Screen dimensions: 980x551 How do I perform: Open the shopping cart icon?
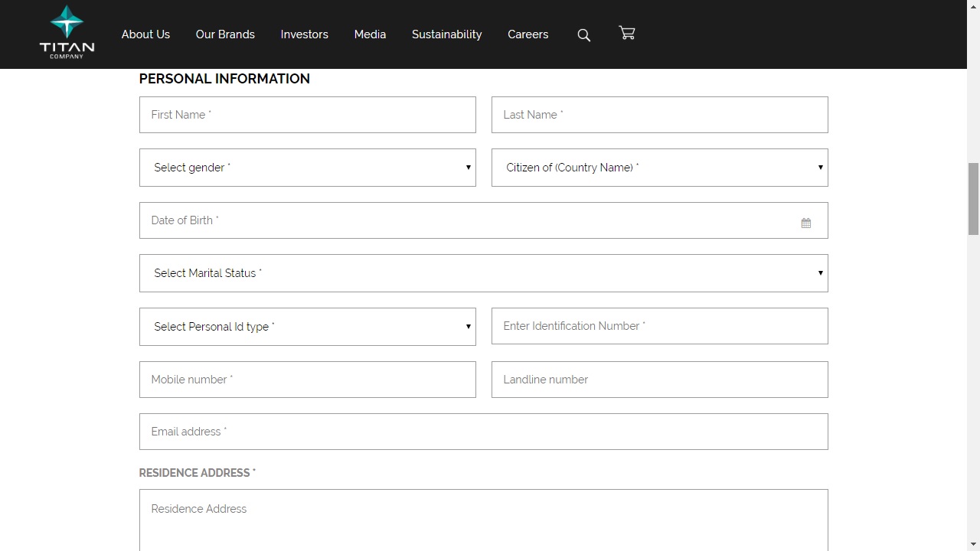(627, 33)
